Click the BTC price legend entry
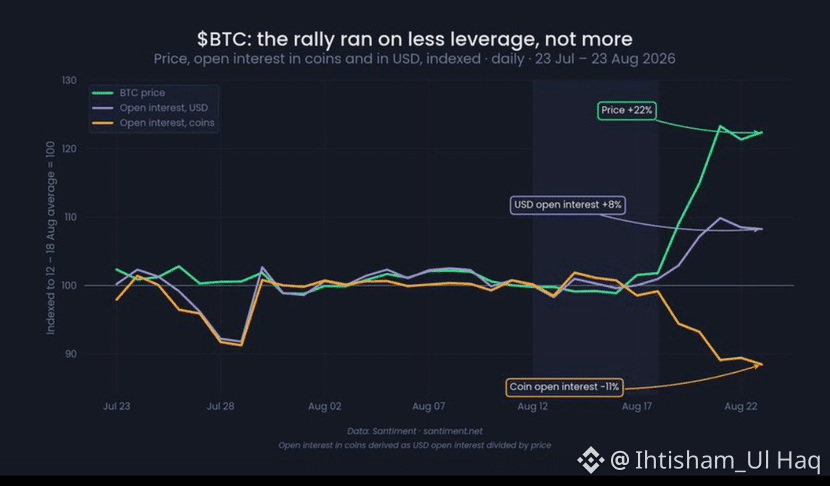 coord(129,93)
